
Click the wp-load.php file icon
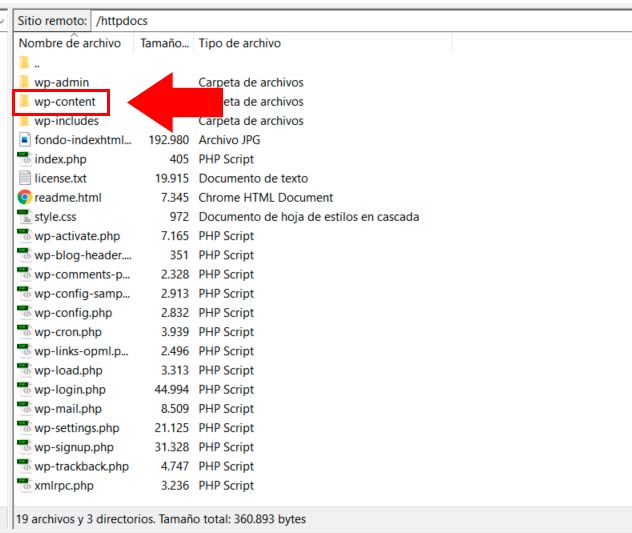[x=25, y=370]
